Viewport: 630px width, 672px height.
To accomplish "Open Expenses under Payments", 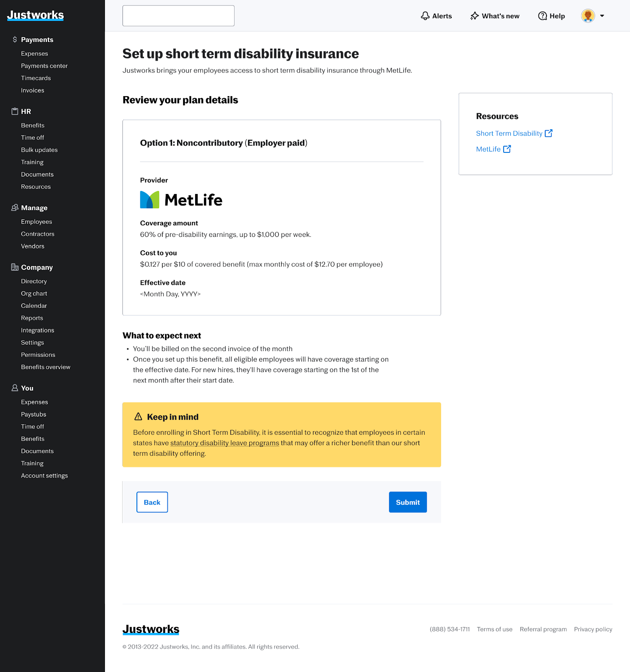I will point(34,53).
